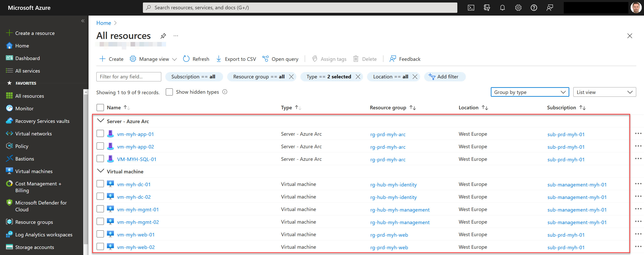Open the portal settings gear
This screenshot has height=255, width=644.
[518, 8]
